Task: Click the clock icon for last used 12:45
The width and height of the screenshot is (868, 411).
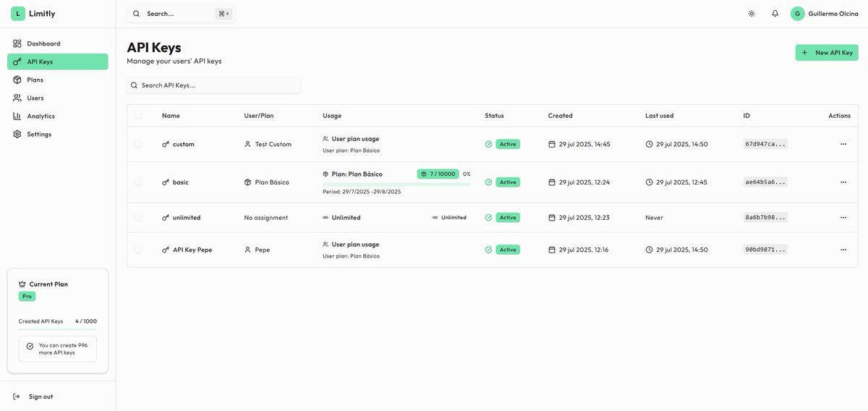Action: point(650,182)
